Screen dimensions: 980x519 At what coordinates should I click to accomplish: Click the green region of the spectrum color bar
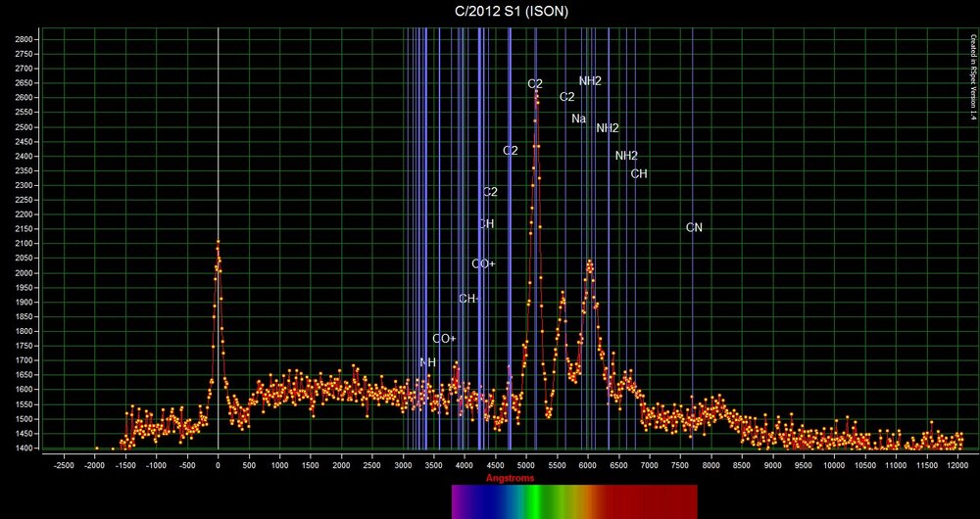coord(534,501)
